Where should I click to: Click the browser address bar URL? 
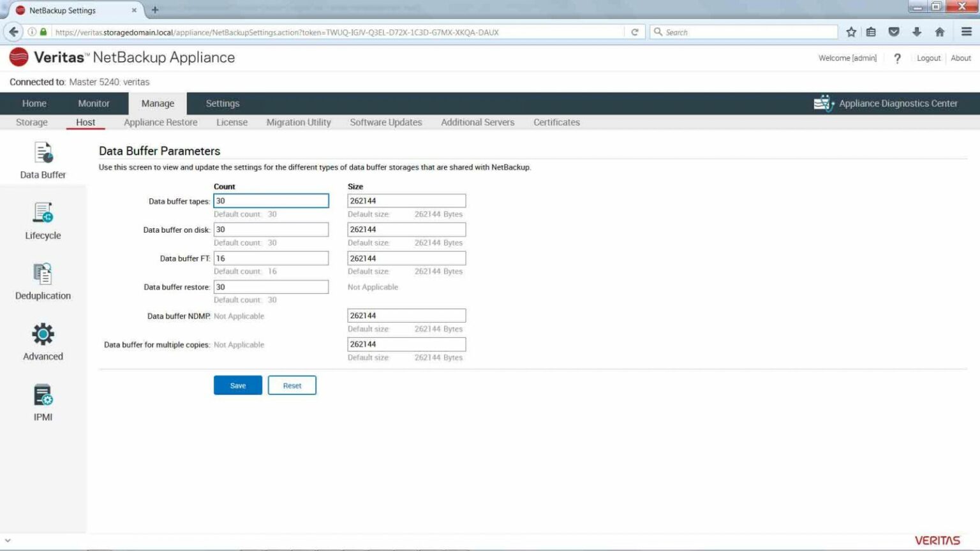277,32
